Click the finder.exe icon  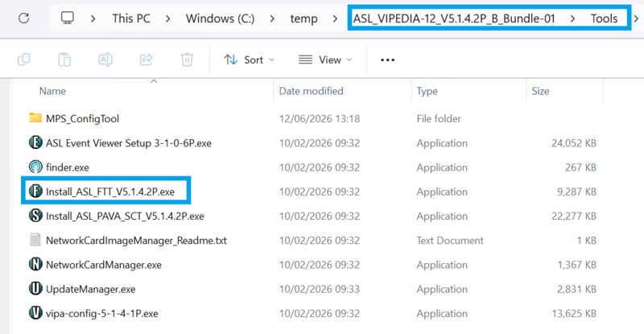point(35,167)
